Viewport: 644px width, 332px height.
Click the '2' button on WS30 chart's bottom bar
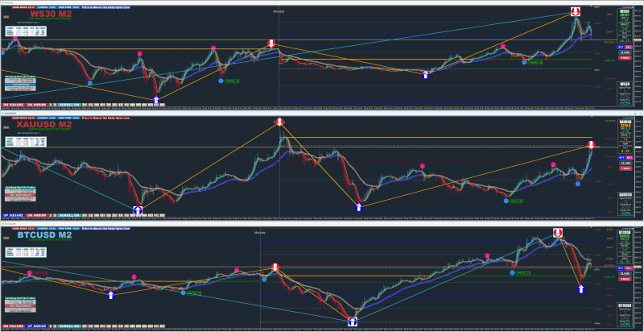click(x=51, y=105)
